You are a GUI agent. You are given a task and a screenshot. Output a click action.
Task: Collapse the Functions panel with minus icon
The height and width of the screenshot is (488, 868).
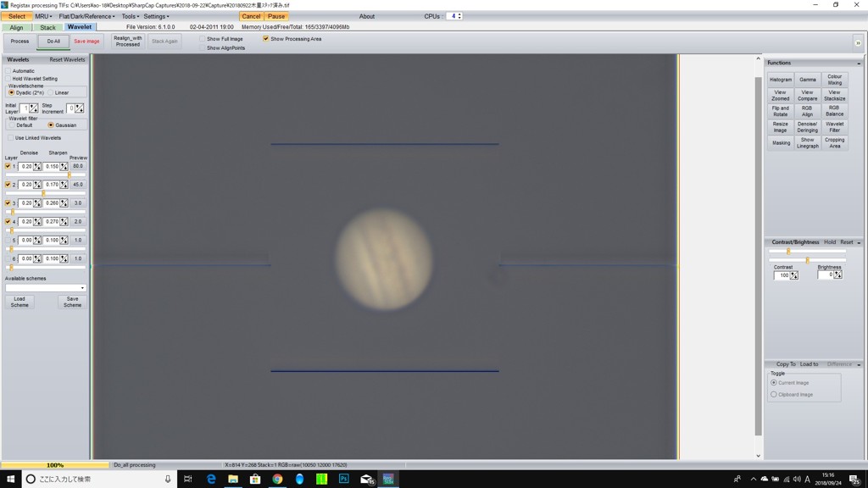(x=859, y=64)
